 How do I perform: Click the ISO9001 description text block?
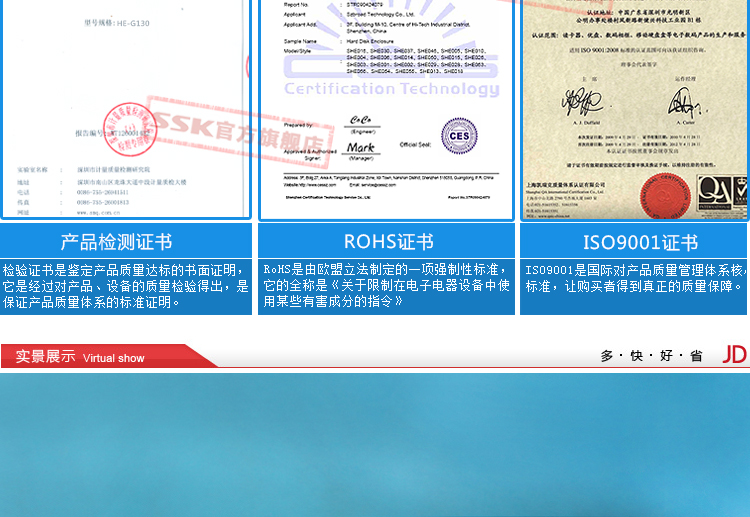[x=636, y=278]
